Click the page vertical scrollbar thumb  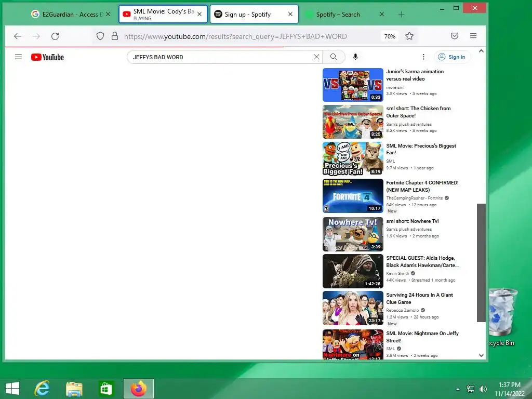pyautogui.click(x=481, y=262)
